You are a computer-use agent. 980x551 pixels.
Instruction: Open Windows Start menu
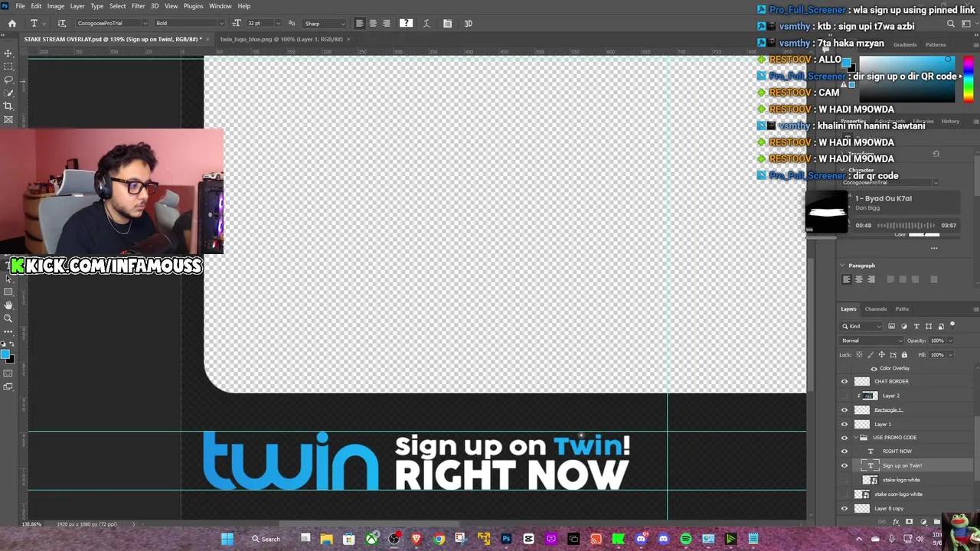coord(227,539)
